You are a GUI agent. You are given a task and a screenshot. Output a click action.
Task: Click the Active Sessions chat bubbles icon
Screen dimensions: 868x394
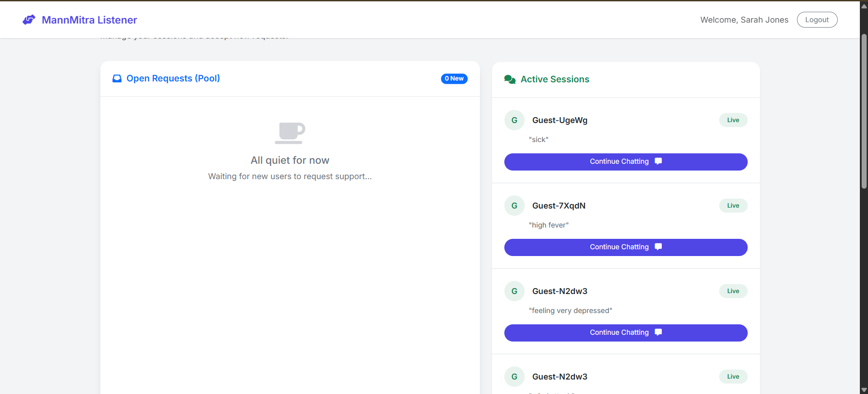click(x=510, y=80)
